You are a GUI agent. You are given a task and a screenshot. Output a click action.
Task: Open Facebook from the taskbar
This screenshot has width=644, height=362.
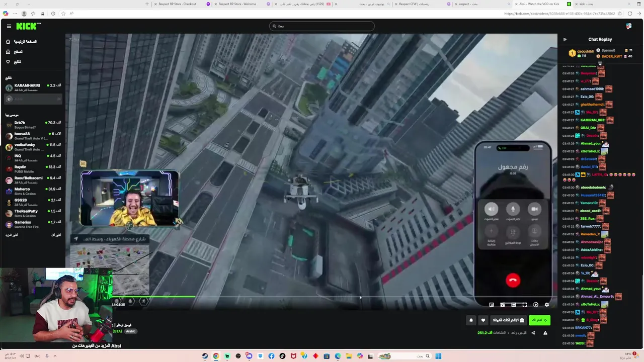pyautogui.click(x=271, y=356)
